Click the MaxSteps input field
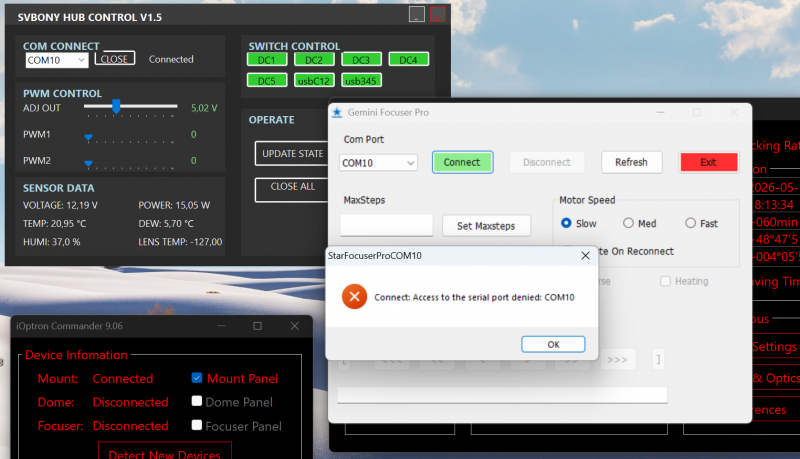800x459 pixels. coord(387,225)
